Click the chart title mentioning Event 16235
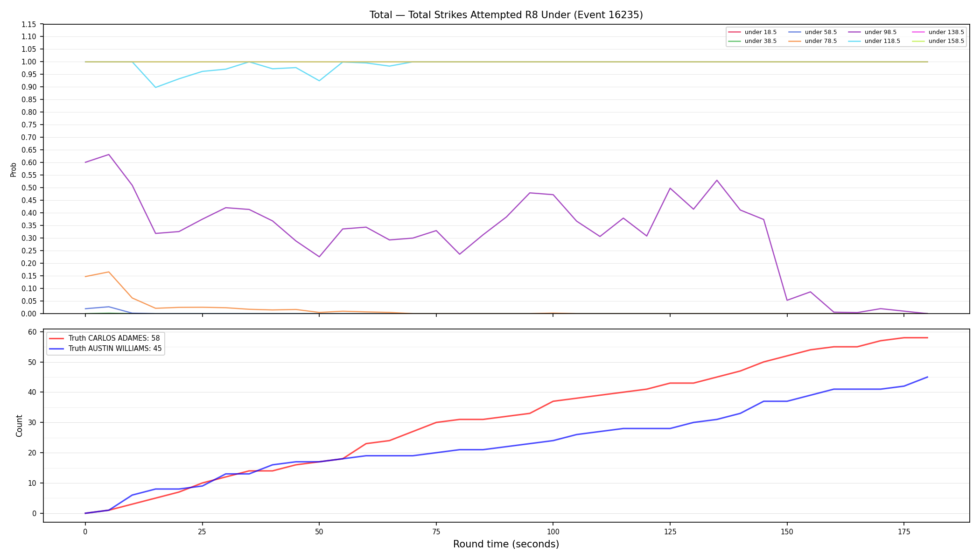The width and height of the screenshot is (980, 560). [x=506, y=15]
